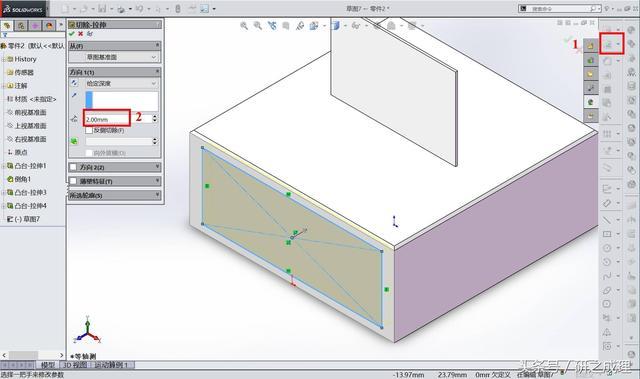Expand the selected contours section
The image size is (640, 379).
click(115, 195)
